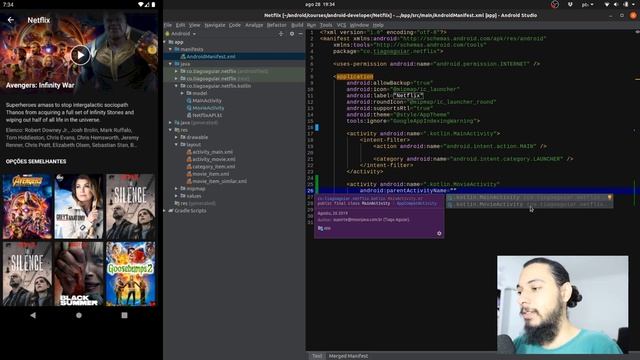Open the Help menu
Screen dimensions: 640x360
tap(378, 25)
